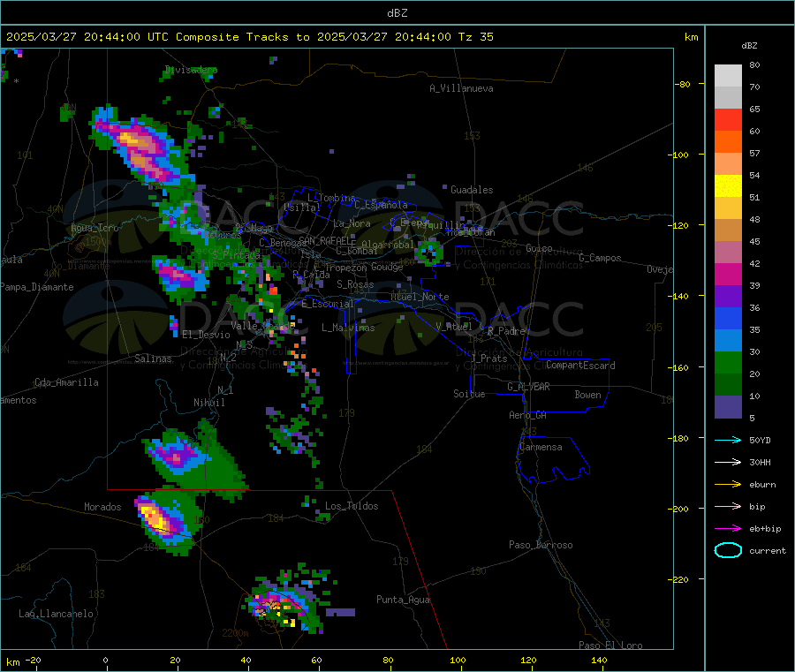Click the 'L_Malvinas' map label
795x672 pixels.
pyautogui.click(x=348, y=328)
